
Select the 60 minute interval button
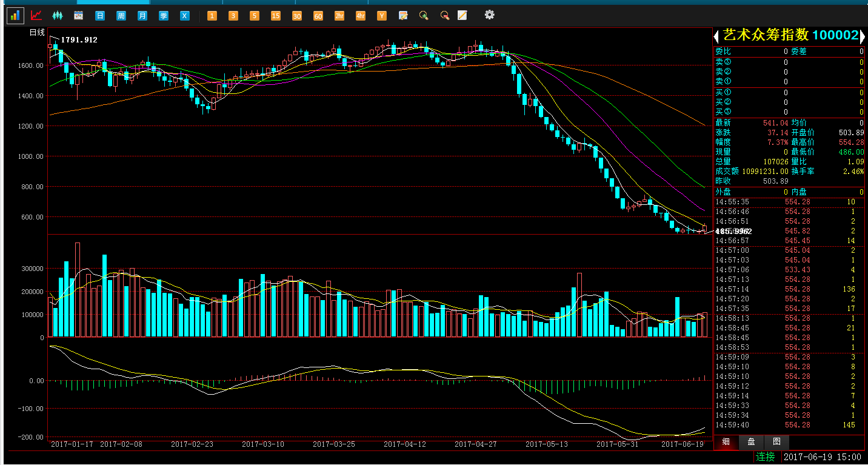318,16
